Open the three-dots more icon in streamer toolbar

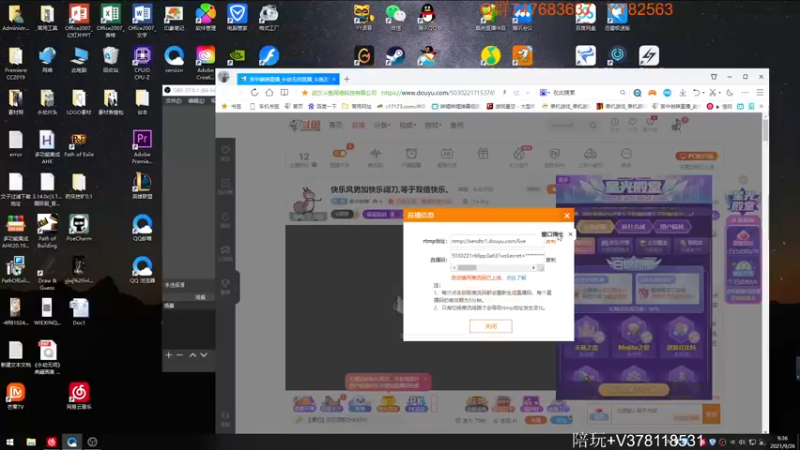click(626, 154)
